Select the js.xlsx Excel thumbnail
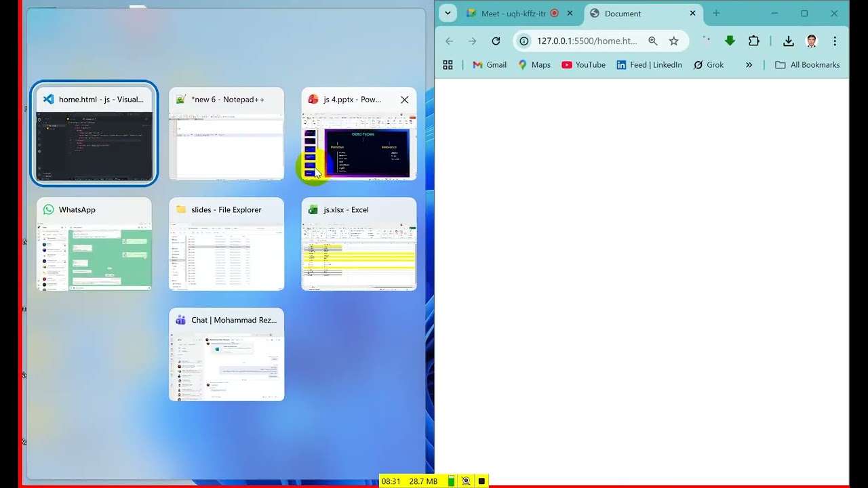Viewport: 868px width, 488px height. point(359,245)
